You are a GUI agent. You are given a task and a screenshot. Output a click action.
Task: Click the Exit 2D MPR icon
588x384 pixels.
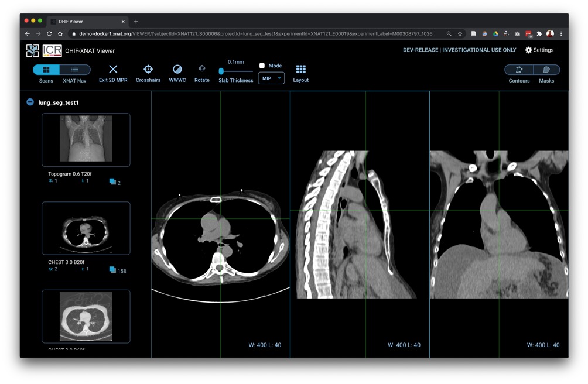113,70
